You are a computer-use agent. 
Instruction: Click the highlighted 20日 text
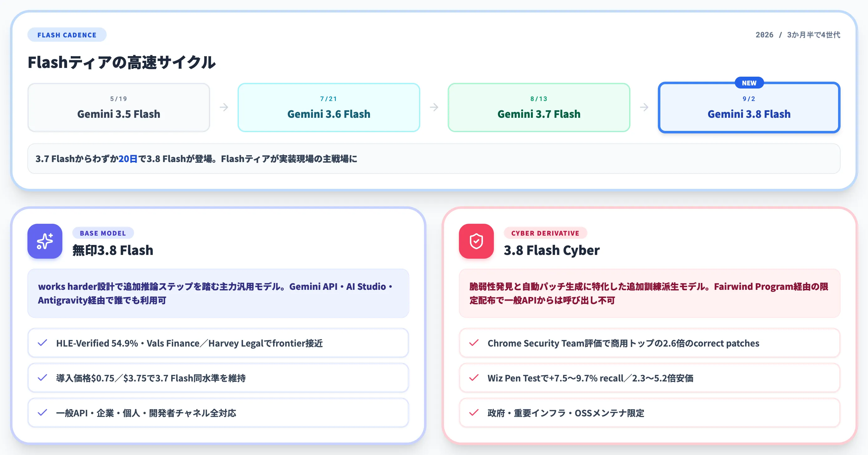(x=128, y=159)
